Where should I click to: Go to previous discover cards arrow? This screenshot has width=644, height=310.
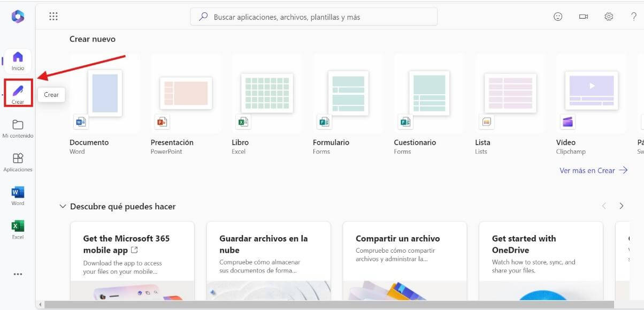[604, 206]
